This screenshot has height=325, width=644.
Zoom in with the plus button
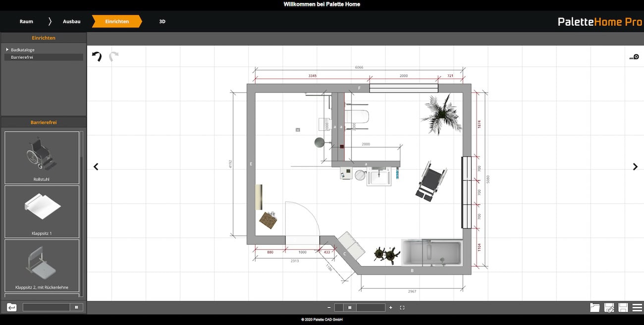(391, 308)
